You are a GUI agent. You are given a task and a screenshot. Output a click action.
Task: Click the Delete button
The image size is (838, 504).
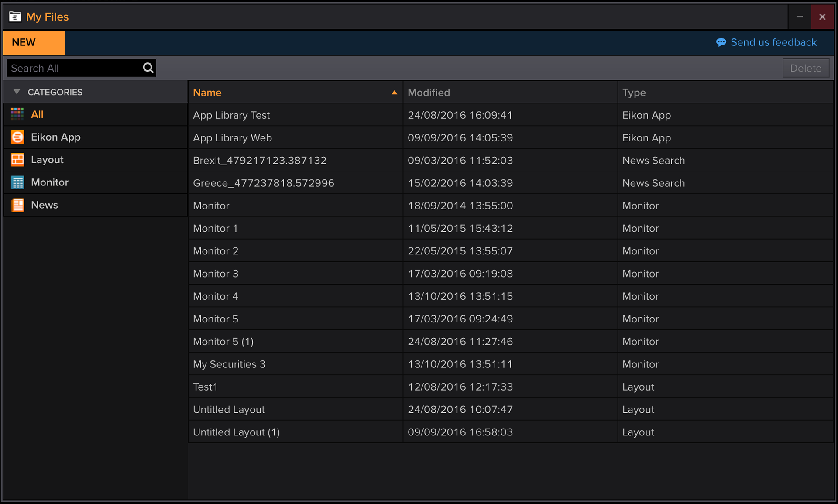[805, 68]
